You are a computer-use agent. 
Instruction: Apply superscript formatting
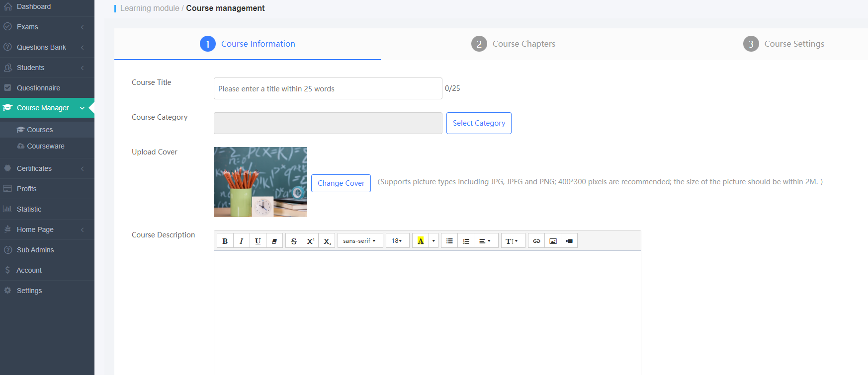[x=310, y=241]
